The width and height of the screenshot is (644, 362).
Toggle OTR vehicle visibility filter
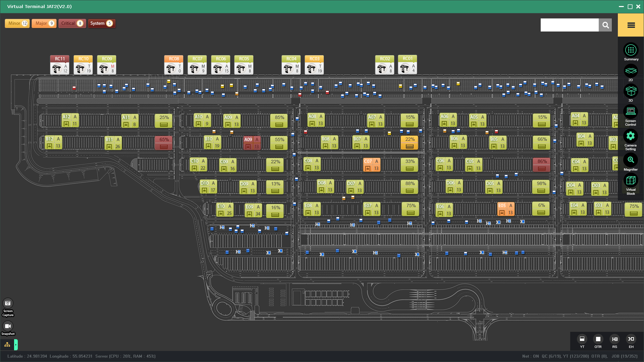point(598,339)
